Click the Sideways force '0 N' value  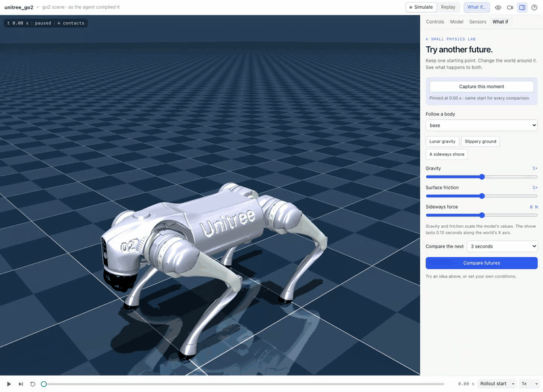[533, 207]
